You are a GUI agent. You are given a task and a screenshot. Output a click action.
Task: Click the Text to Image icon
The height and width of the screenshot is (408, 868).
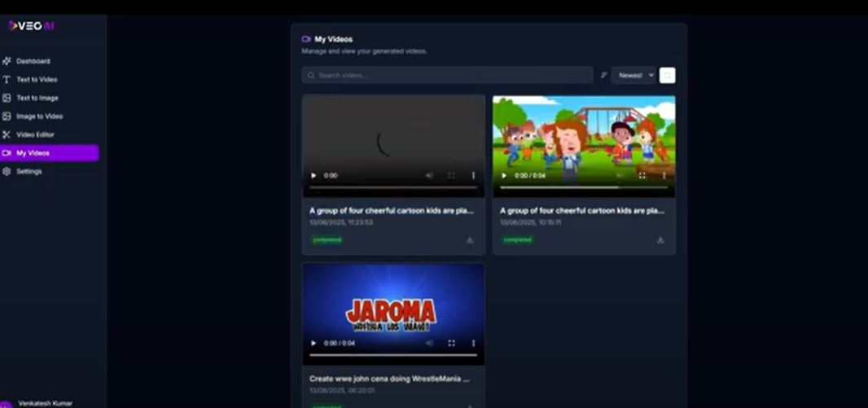7,98
